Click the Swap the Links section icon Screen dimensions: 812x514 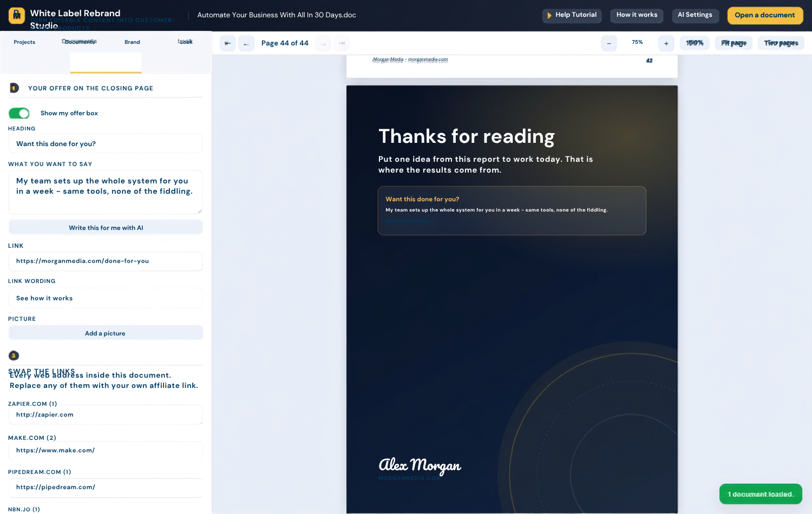click(14, 355)
